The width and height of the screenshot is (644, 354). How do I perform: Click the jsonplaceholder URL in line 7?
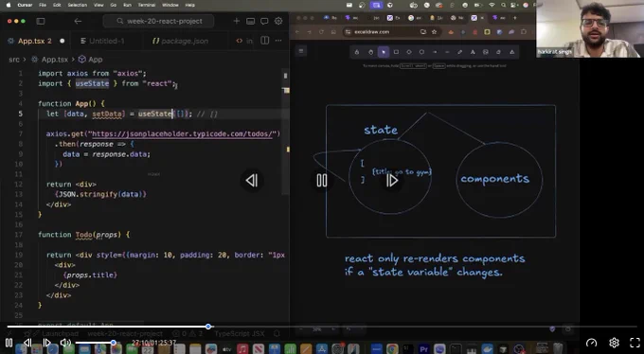coord(182,133)
